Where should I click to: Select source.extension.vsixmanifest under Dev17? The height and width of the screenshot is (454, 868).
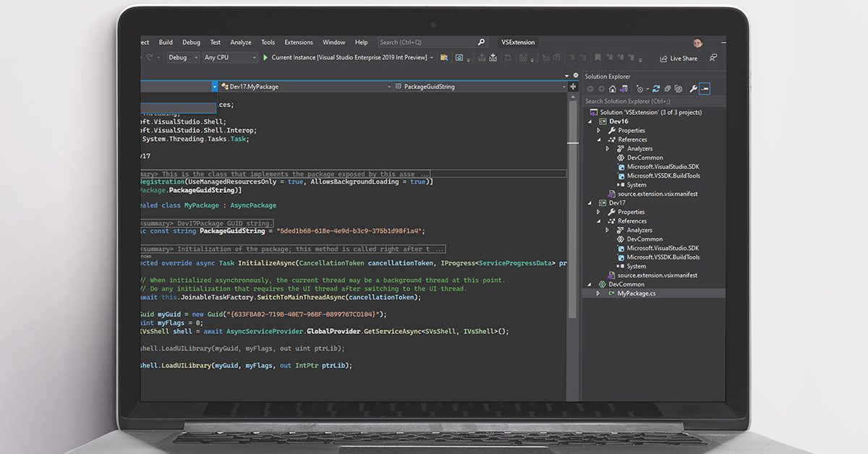[x=658, y=275]
